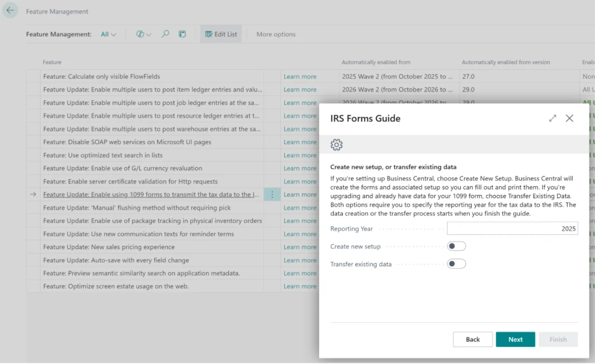Open the row actions three-dot menu
This screenshot has width=595, height=364.
272,195
